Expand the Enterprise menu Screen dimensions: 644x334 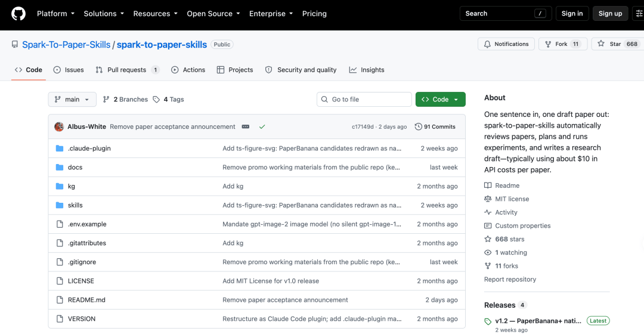coord(271,14)
